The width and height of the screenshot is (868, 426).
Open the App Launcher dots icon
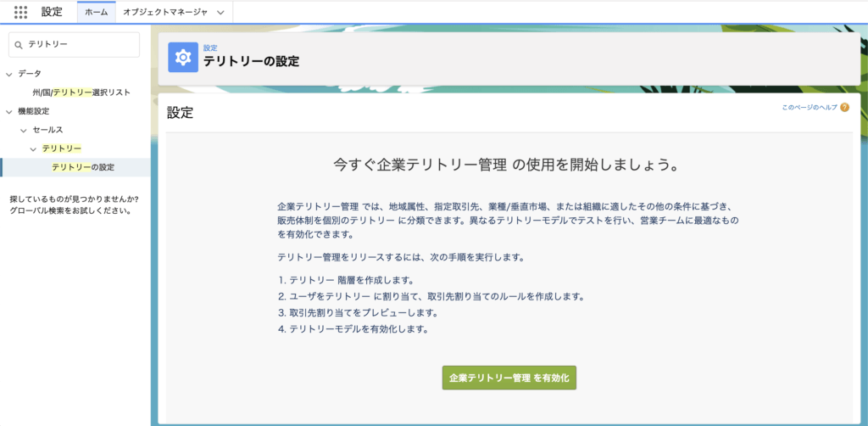click(20, 12)
